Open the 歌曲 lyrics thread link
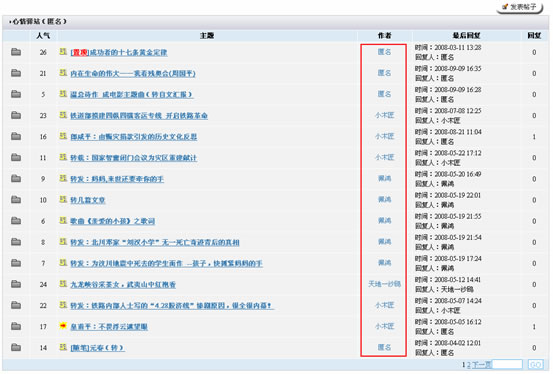The height and width of the screenshot is (374, 553). (x=113, y=221)
